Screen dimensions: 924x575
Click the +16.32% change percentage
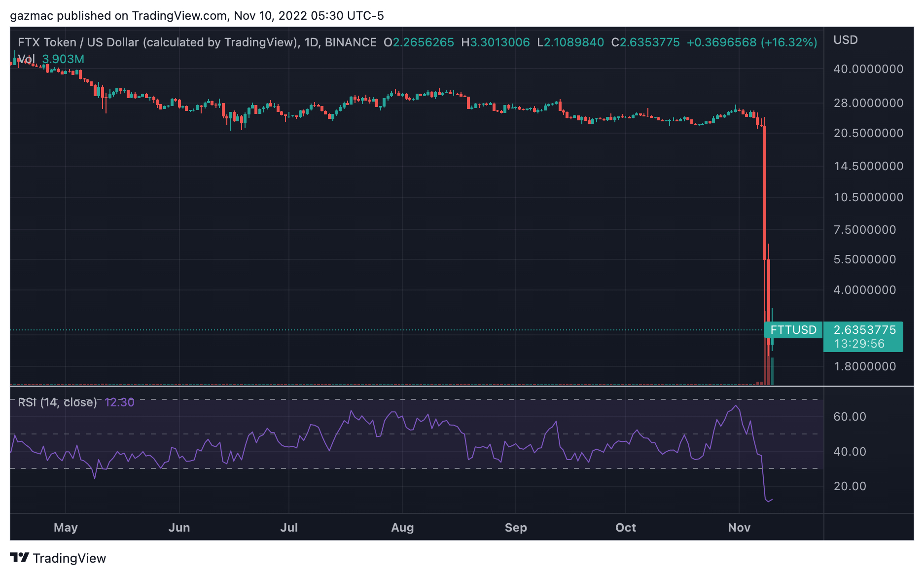789,42
